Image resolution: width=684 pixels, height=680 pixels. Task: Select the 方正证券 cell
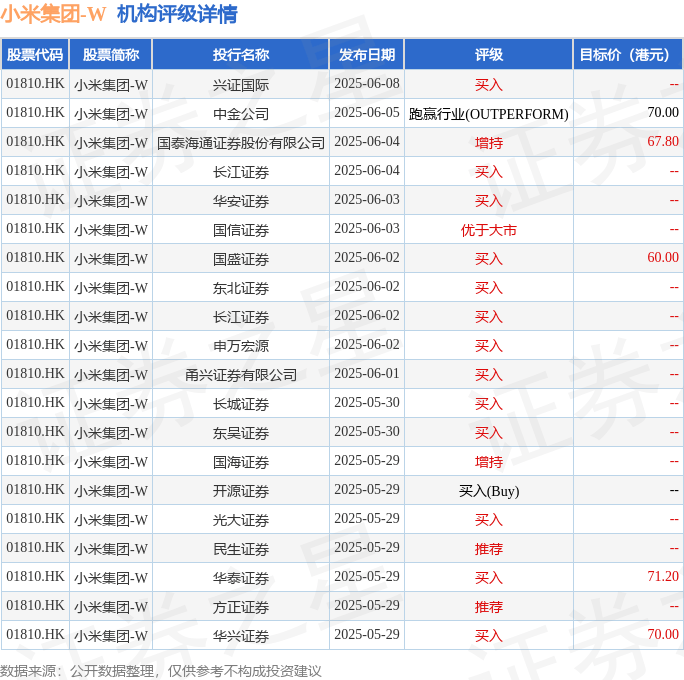coord(241,607)
